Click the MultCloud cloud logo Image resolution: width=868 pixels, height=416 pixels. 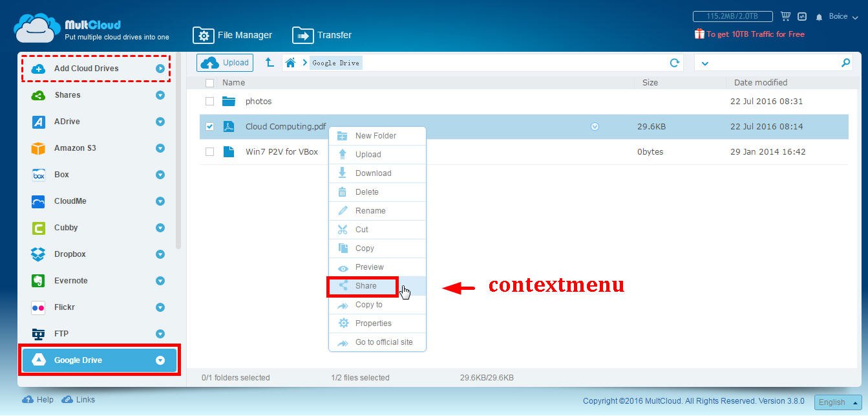tap(37, 28)
